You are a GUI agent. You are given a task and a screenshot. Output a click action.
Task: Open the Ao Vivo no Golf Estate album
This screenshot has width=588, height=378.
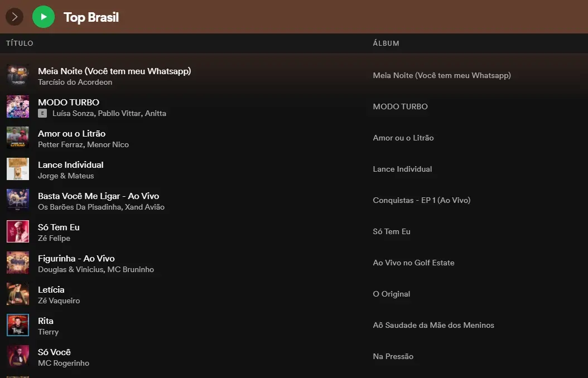tap(413, 263)
